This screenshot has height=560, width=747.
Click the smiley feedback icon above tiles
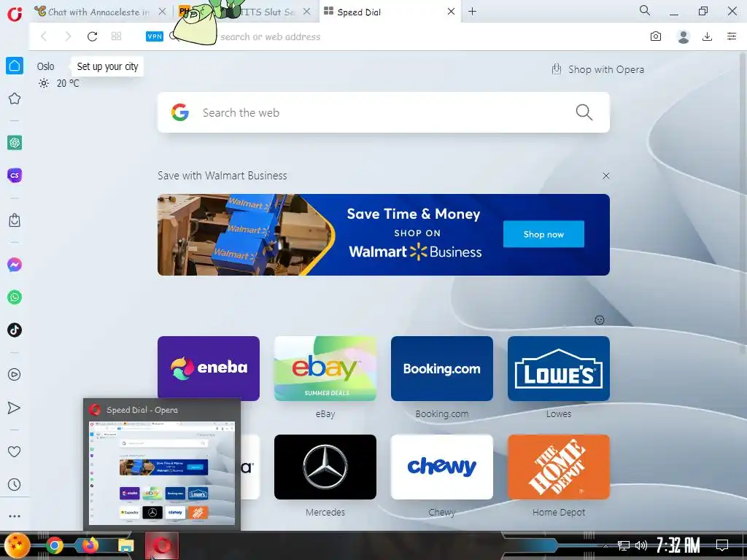600,320
